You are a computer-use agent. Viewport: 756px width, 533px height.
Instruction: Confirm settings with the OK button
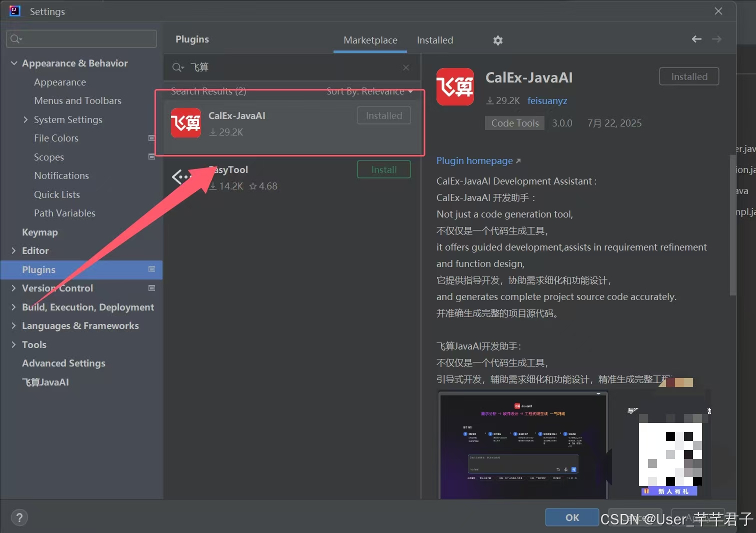[572, 517]
